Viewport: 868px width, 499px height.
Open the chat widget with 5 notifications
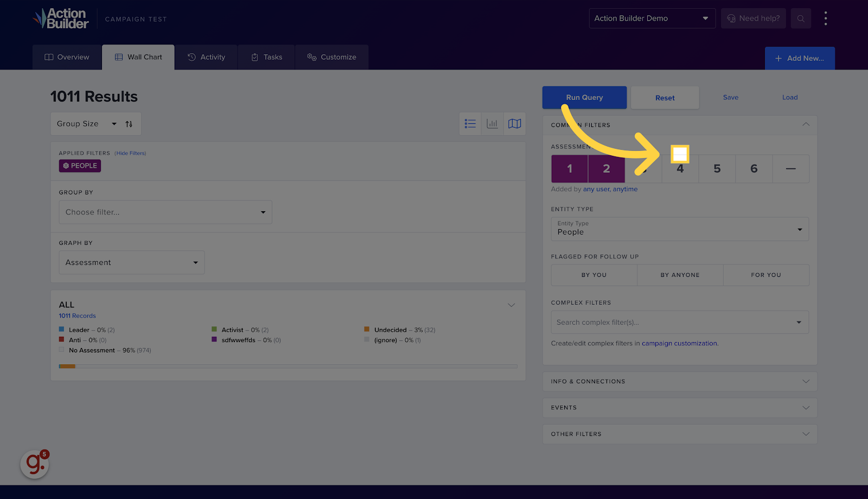(34, 464)
